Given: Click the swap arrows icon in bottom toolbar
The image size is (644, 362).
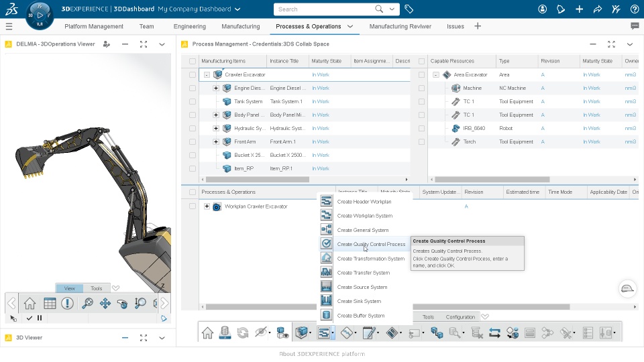Looking at the screenshot, I should [494, 333].
